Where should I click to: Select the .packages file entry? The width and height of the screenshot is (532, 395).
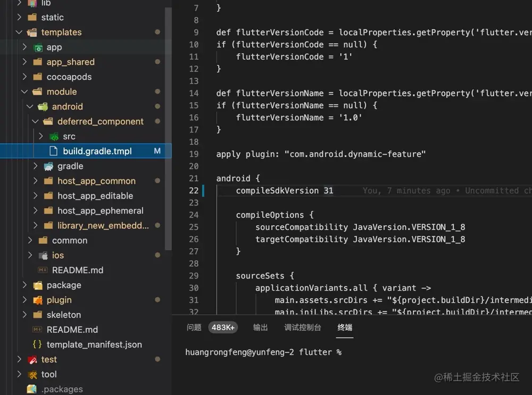point(62,389)
